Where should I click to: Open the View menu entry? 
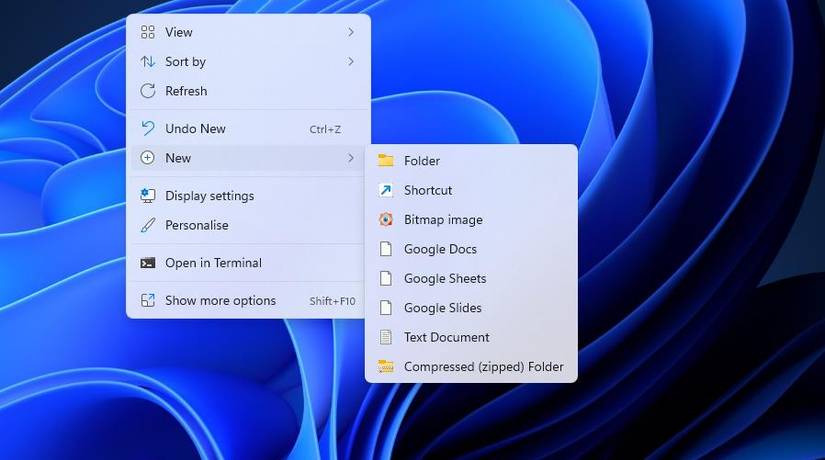tap(248, 32)
